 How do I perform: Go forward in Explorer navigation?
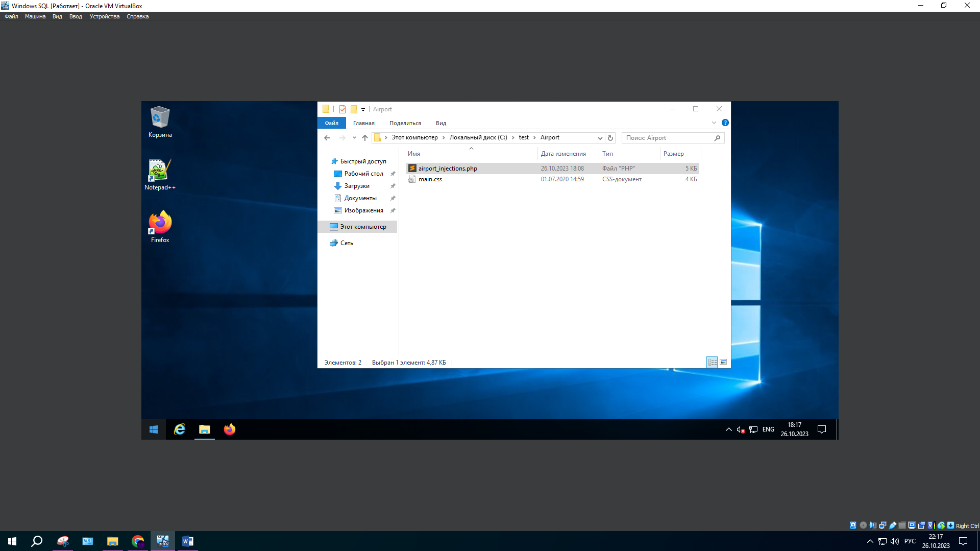click(x=342, y=138)
